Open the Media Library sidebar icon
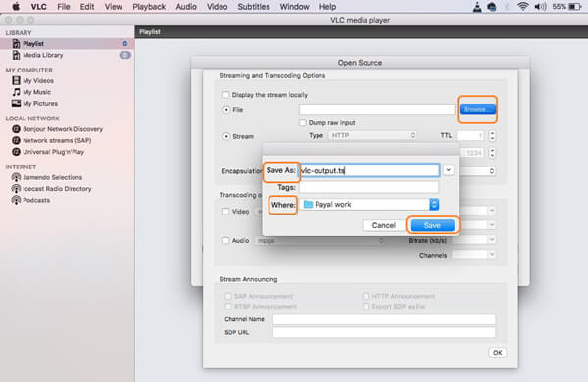 (x=16, y=55)
